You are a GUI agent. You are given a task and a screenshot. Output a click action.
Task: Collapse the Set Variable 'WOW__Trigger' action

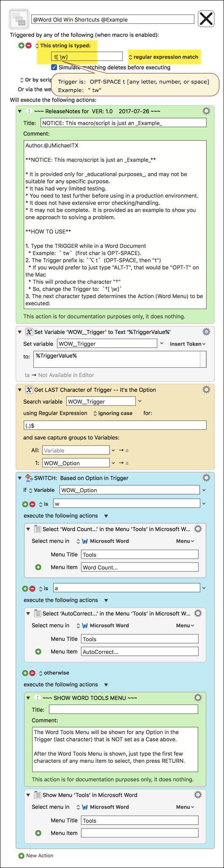19,332
